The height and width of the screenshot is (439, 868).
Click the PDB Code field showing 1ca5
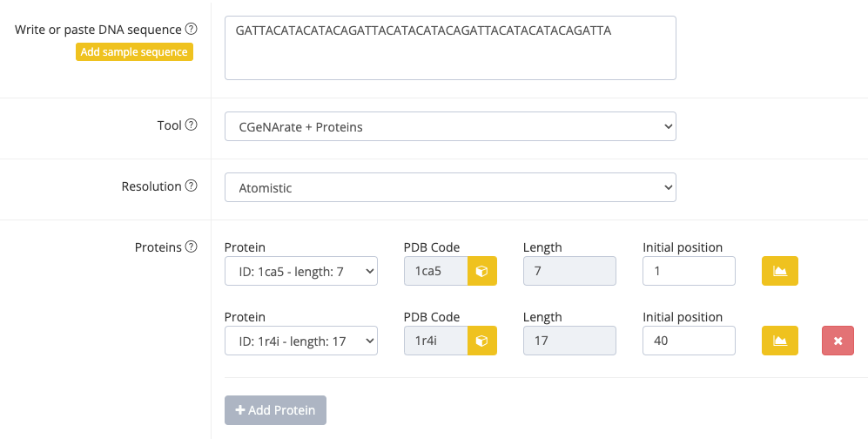tap(436, 271)
